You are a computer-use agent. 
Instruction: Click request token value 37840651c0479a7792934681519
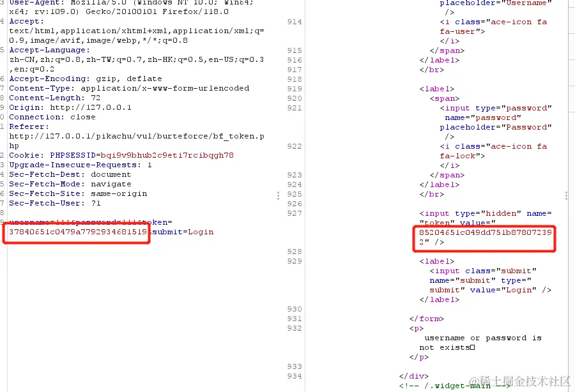(78, 232)
